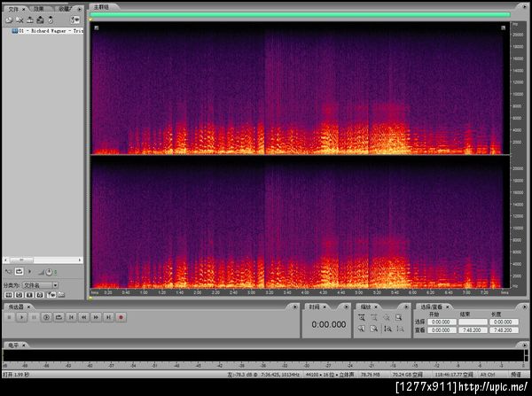Click the Zoom to Selection icon
532x396 pixels.
coord(399,318)
